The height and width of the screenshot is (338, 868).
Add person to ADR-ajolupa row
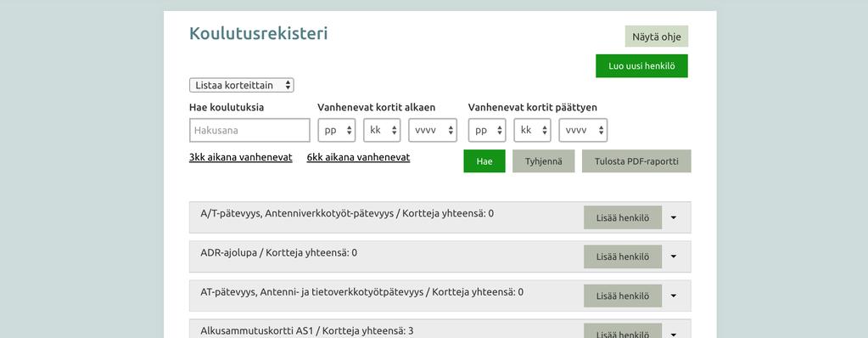[623, 256]
